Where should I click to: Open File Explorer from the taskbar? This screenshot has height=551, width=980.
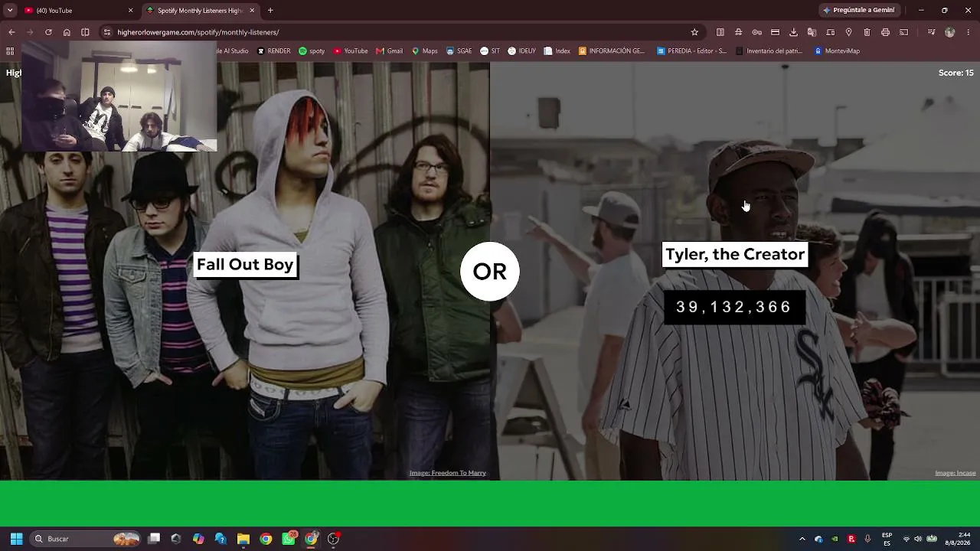(243, 539)
